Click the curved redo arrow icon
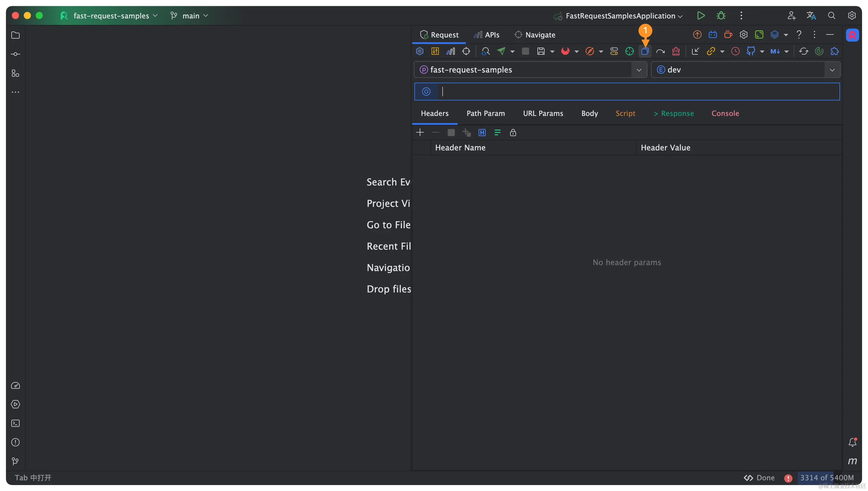This screenshot has width=868, height=491. [660, 51]
